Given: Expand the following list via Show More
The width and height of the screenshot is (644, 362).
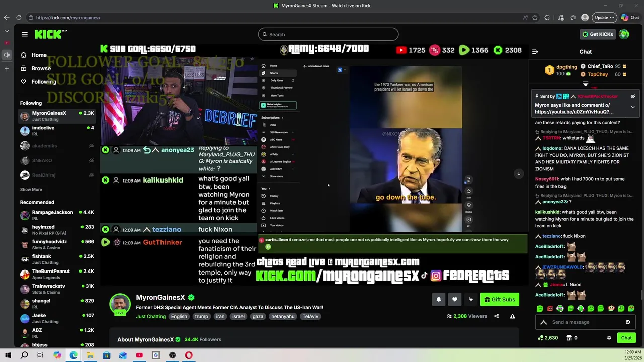Looking at the screenshot, I should coord(31,190).
